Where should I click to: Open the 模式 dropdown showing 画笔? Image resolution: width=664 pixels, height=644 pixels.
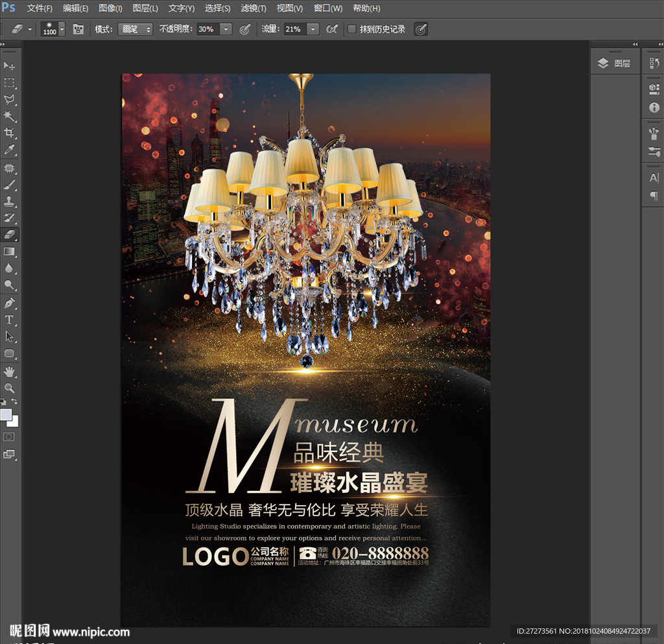point(135,29)
